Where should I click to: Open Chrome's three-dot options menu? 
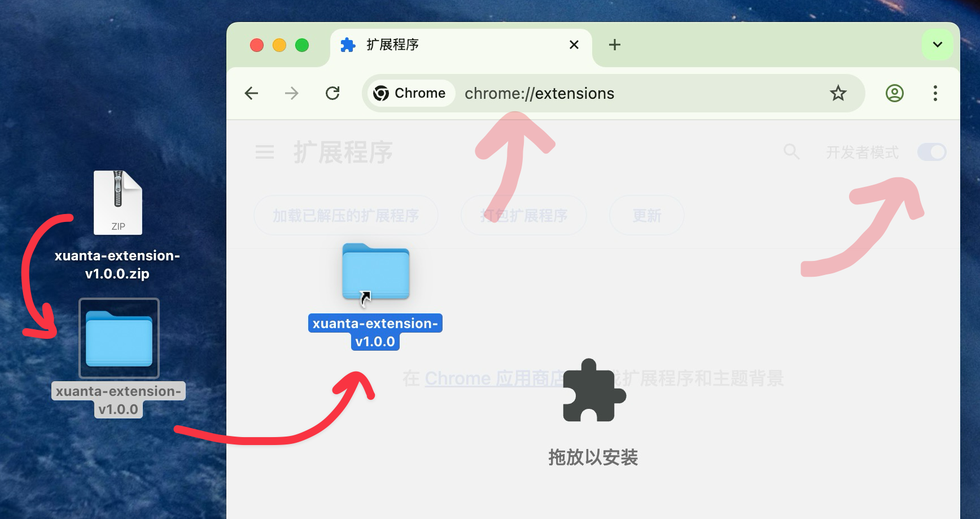tap(935, 93)
